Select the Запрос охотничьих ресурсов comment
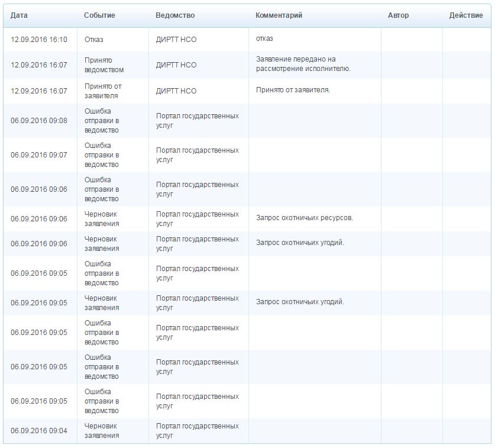 304,218
